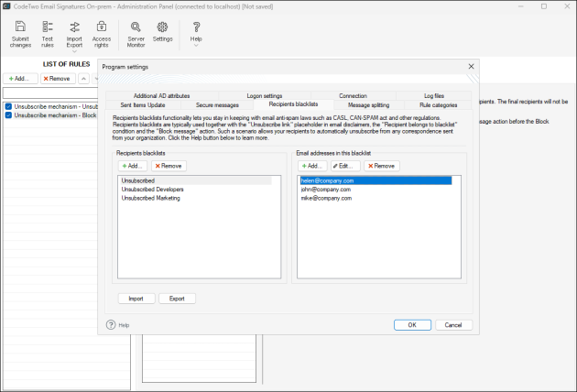577x392 pixels.
Task: Move the selected rule up with arrow button
Action: pos(83,79)
